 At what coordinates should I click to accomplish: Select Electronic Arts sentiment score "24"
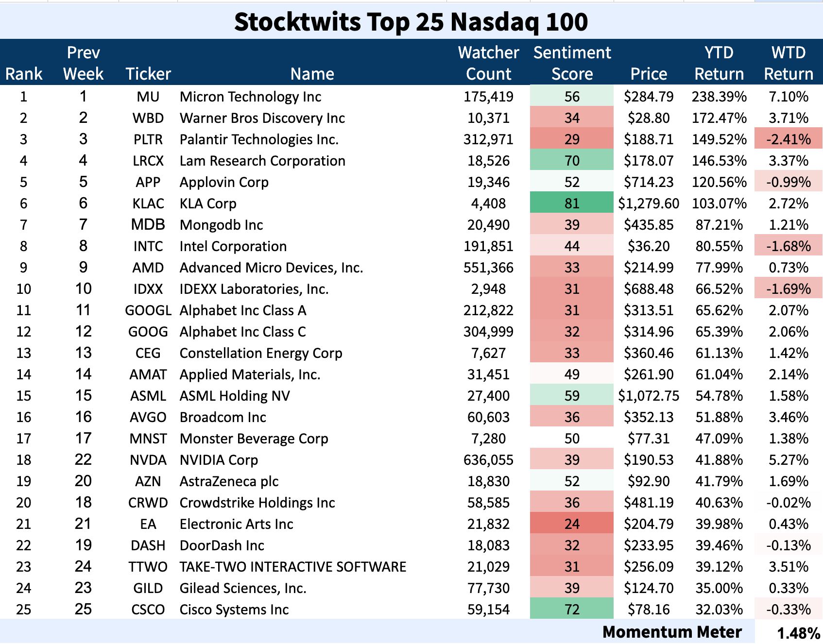(572, 524)
